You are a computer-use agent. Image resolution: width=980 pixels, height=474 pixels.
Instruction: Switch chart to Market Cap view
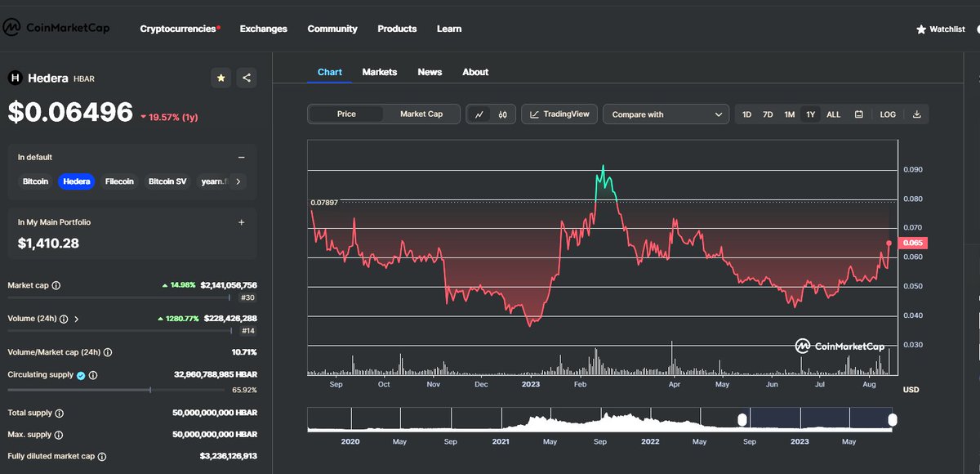[x=421, y=114]
